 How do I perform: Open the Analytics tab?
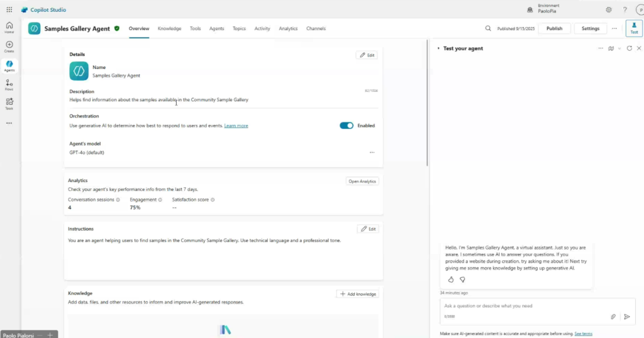tap(288, 29)
